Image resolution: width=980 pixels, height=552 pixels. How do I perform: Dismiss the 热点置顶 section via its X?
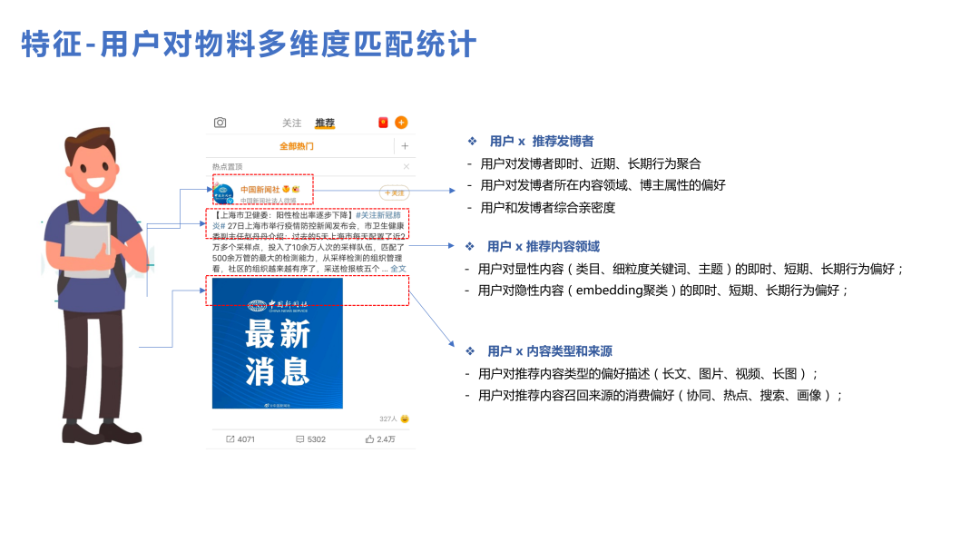[x=406, y=166]
